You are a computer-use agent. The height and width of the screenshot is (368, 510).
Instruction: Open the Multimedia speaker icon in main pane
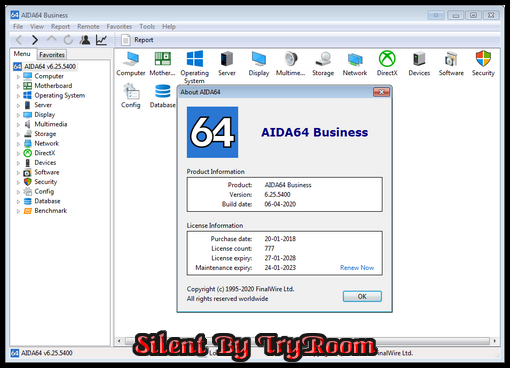290,64
